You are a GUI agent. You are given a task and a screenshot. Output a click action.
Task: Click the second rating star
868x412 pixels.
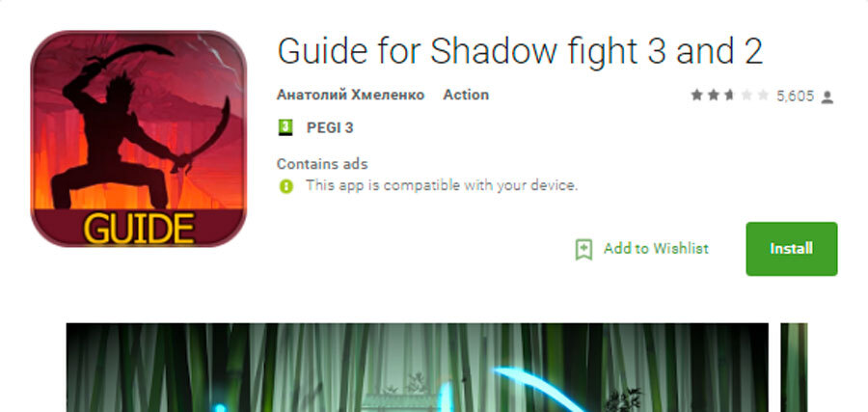click(712, 96)
